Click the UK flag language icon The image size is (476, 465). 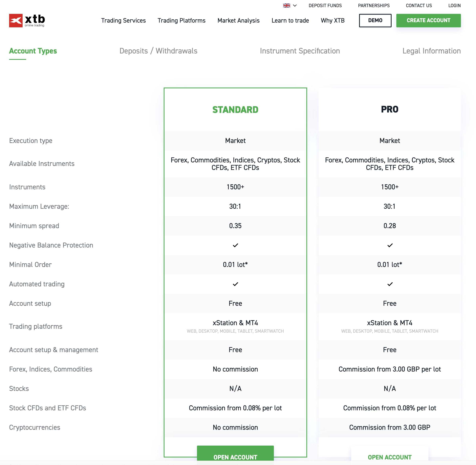[287, 6]
